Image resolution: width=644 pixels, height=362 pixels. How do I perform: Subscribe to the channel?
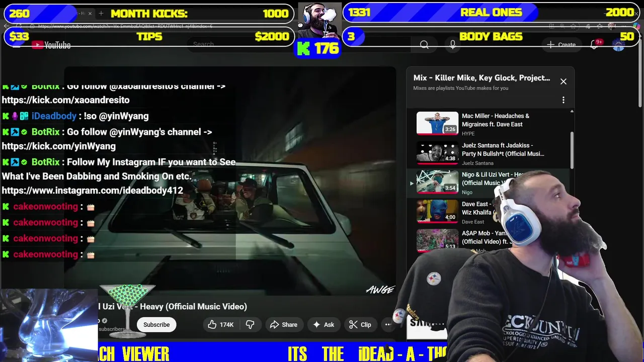pos(156,325)
